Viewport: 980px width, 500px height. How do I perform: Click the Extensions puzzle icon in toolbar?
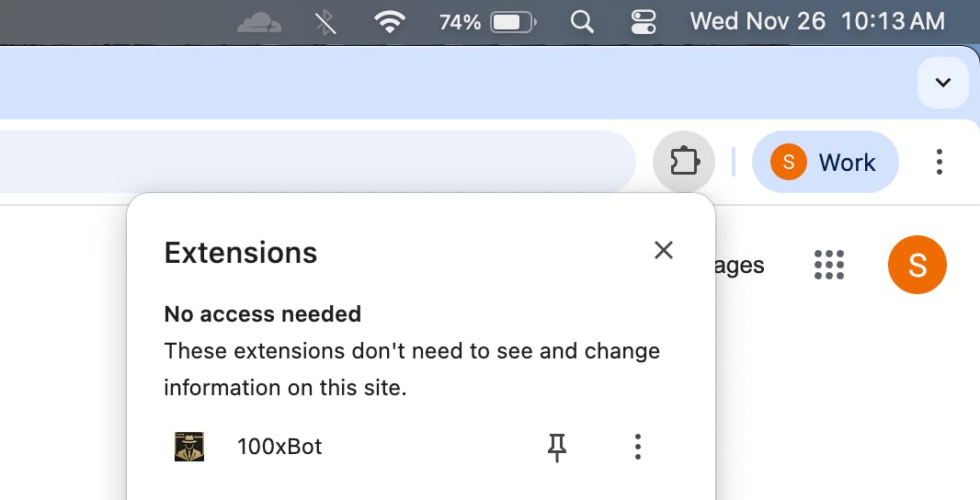(683, 163)
